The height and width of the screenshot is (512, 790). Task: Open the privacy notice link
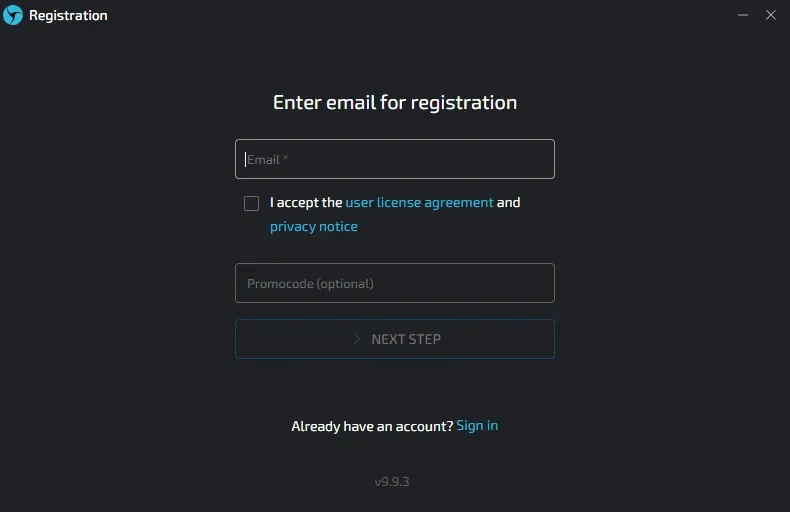coord(313,227)
